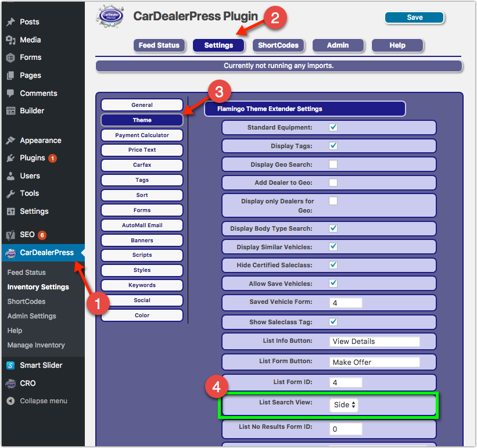
Task: Open the Scripts settings section
Action: [x=142, y=255]
